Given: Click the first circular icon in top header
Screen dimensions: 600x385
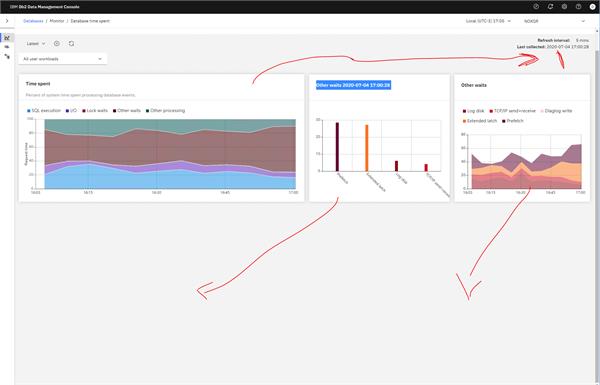Looking at the screenshot, I should click(x=536, y=7).
